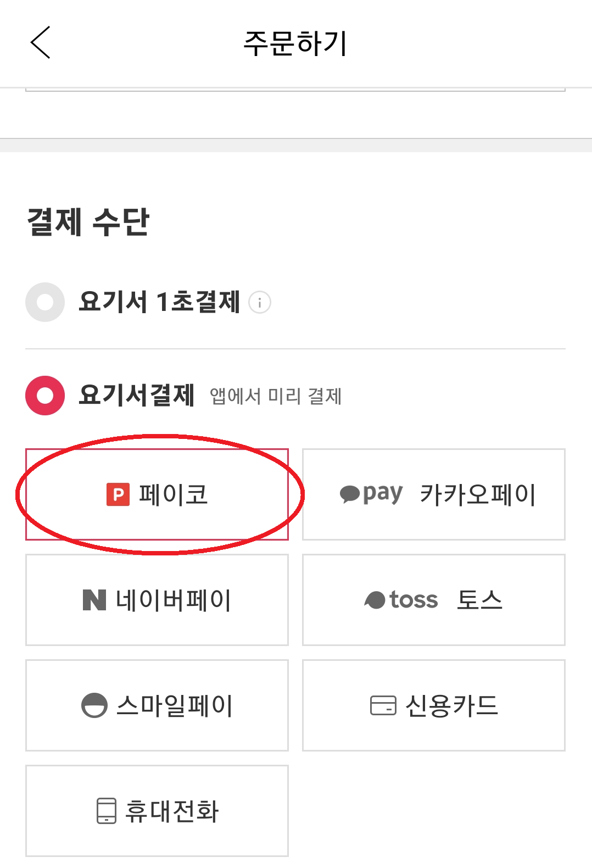Click the SmilePay half-circle icon

(x=94, y=705)
